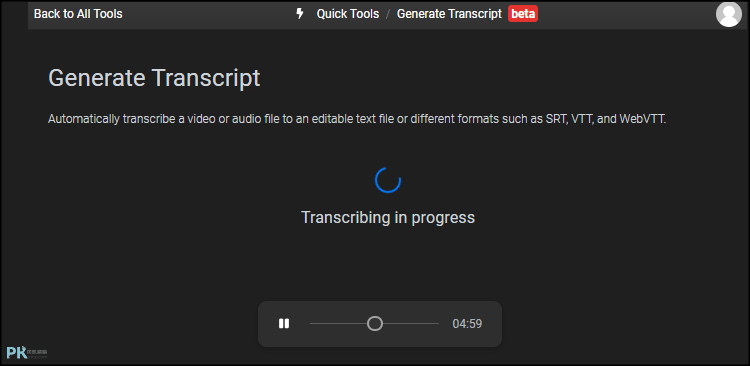This screenshot has width=750, height=366.
Task: Seek on the slider track after the handle
Action: tap(411, 324)
